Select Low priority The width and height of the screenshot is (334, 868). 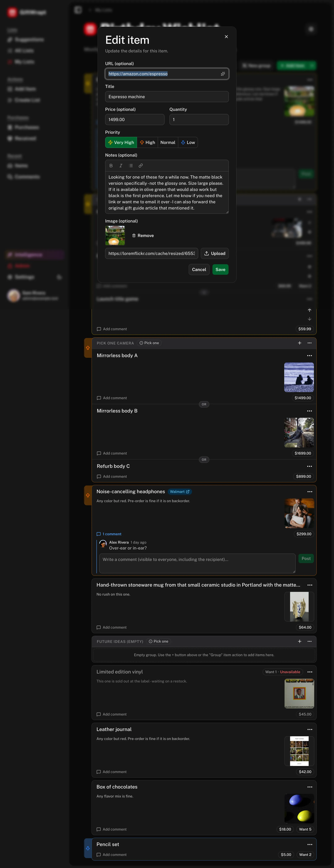(188, 143)
